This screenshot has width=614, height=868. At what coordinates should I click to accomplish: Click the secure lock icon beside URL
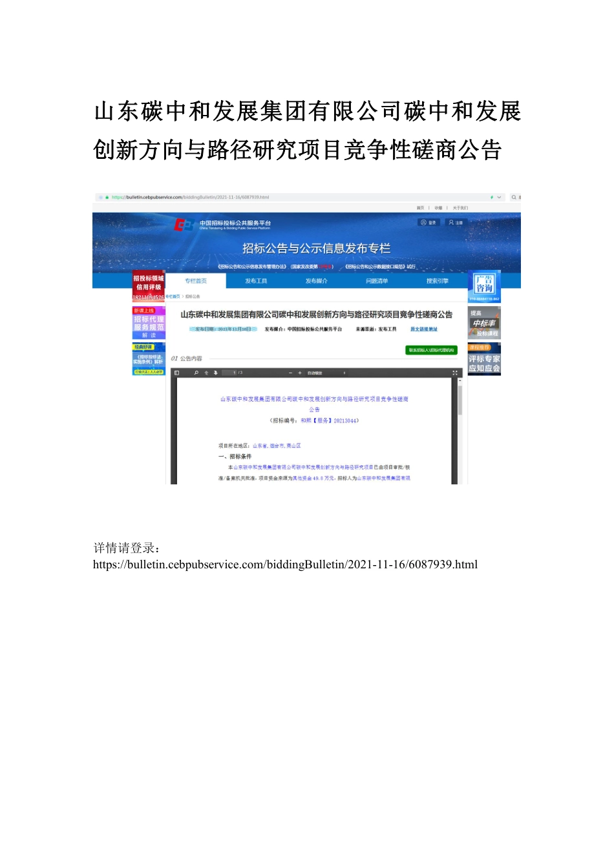(107, 197)
